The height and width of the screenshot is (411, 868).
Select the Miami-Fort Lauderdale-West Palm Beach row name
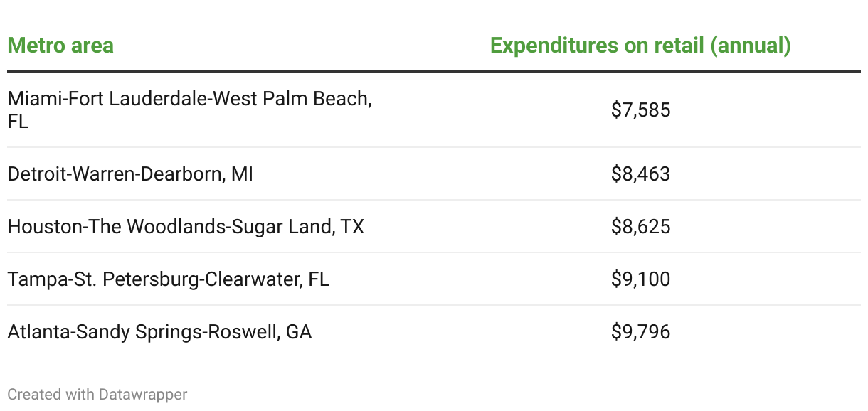coord(189,99)
